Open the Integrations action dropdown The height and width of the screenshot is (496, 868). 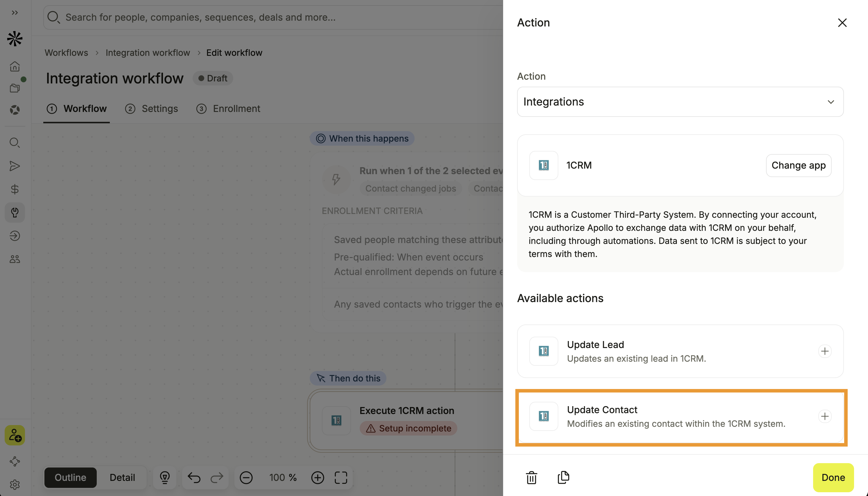click(680, 101)
